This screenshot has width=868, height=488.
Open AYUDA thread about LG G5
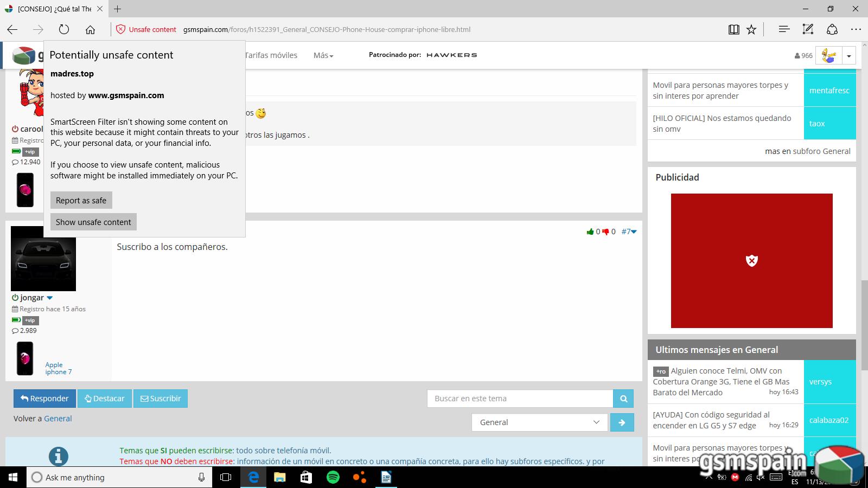[x=711, y=420]
